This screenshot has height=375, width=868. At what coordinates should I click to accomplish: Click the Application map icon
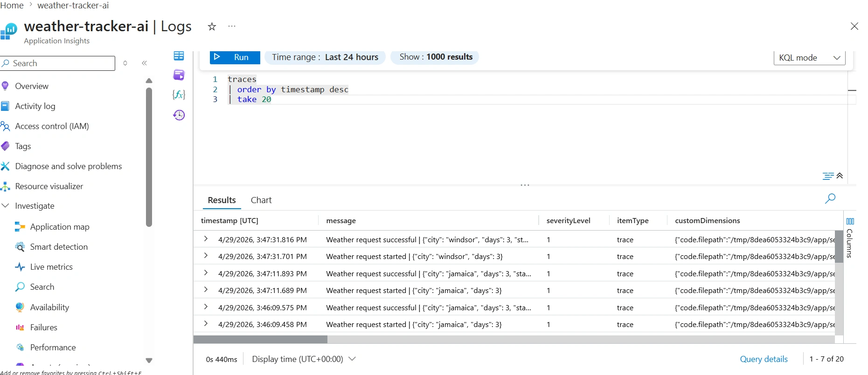pyautogui.click(x=20, y=227)
